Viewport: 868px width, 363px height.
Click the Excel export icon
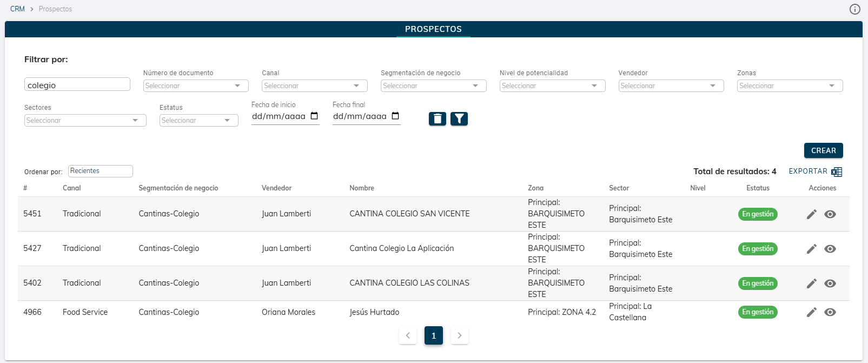837,171
